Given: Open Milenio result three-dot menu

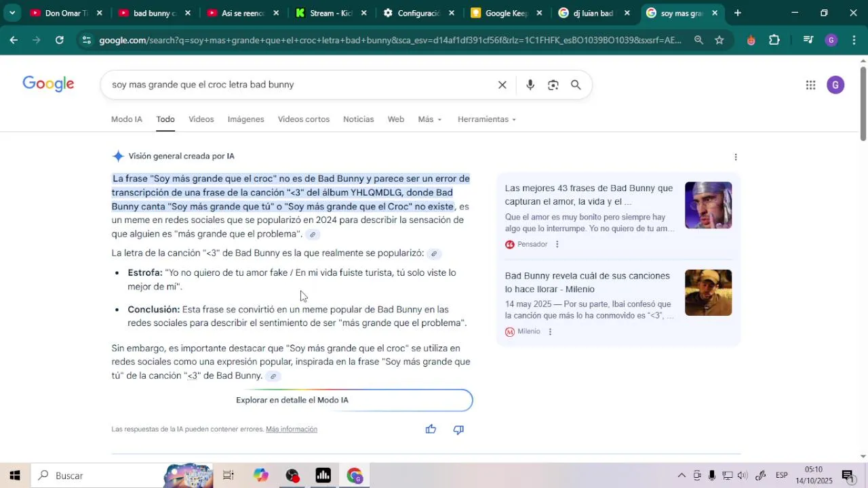Looking at the screenshot, I should (550, 331).
